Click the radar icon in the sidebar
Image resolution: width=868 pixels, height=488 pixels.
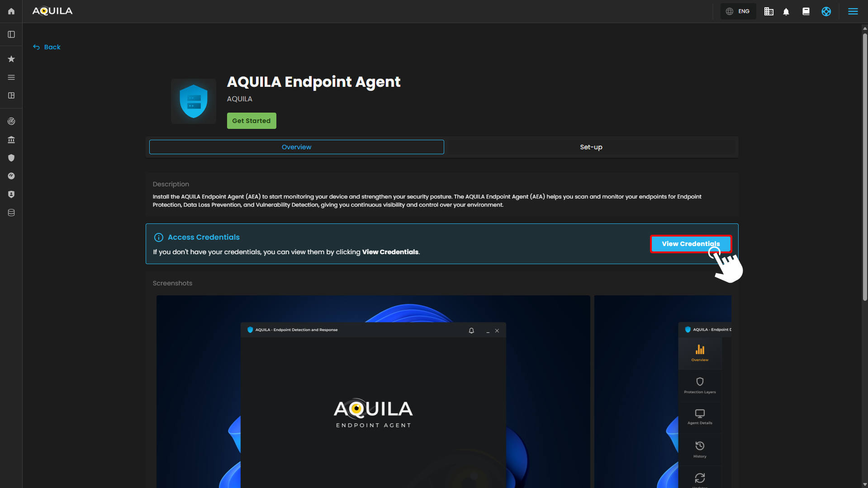point(11,121)
